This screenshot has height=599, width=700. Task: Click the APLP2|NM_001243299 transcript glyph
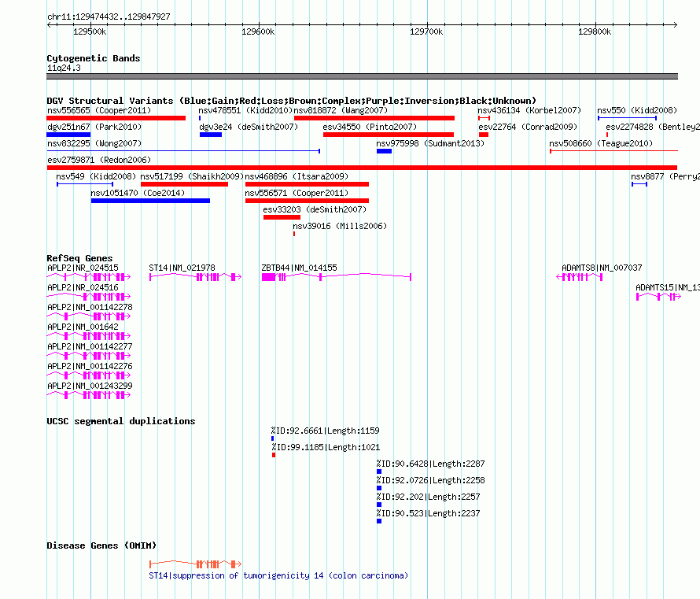[x=89, y=395]
